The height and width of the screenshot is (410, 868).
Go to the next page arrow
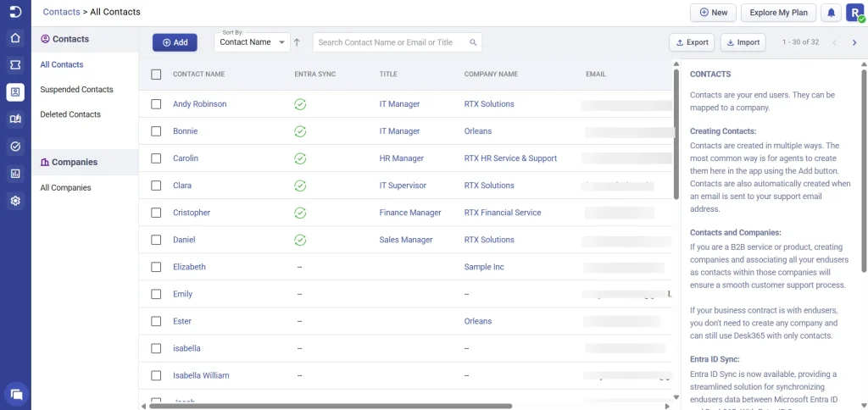(x=854, y=42)
